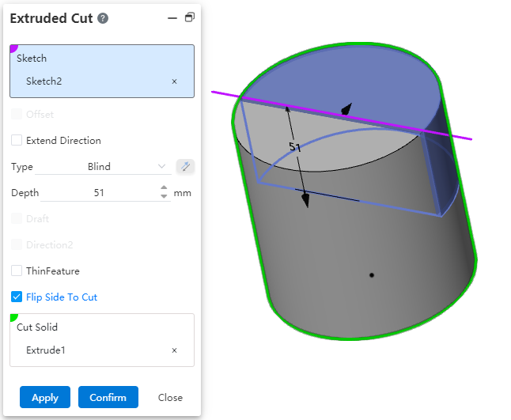Activate the Cut Solid selection box
This screenshot has height=420, width=511.
click(102, 340)
